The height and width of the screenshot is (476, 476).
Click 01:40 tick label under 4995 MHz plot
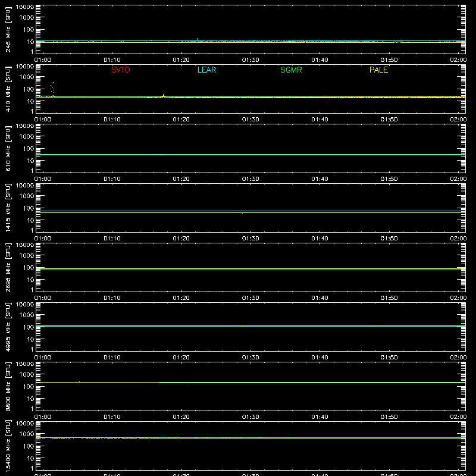pos(320,358)
